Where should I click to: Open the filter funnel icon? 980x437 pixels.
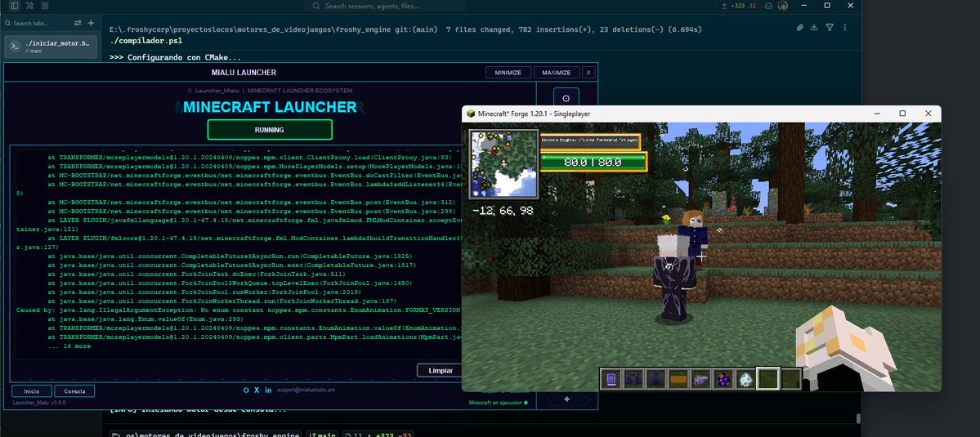point(830,28)
